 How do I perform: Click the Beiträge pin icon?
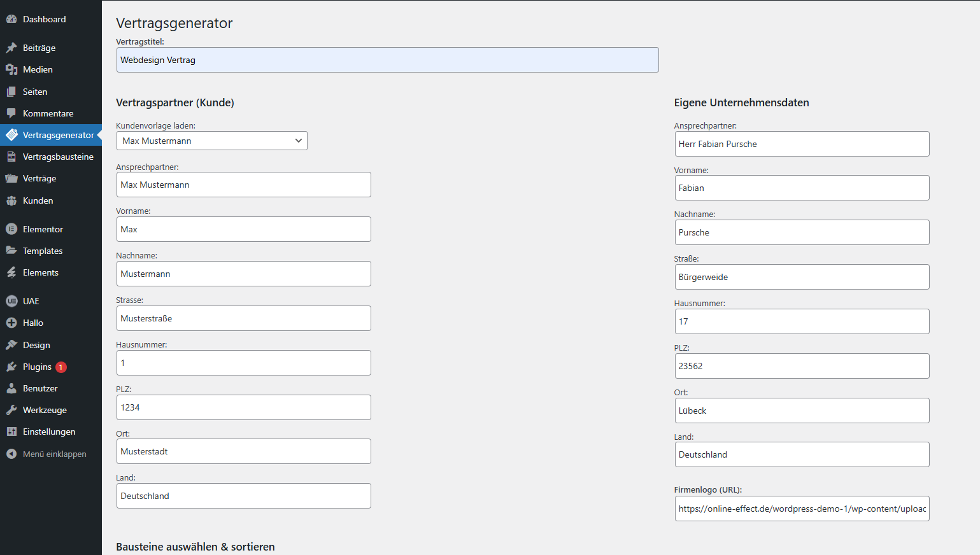pyautogui.click(x=11, y=48)
